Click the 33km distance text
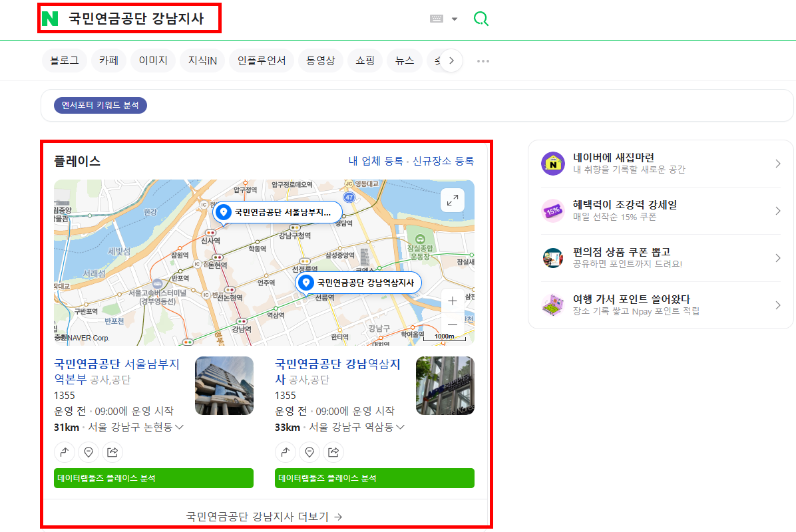The width and height of the screenshot is (796, 532). [288, 428]
